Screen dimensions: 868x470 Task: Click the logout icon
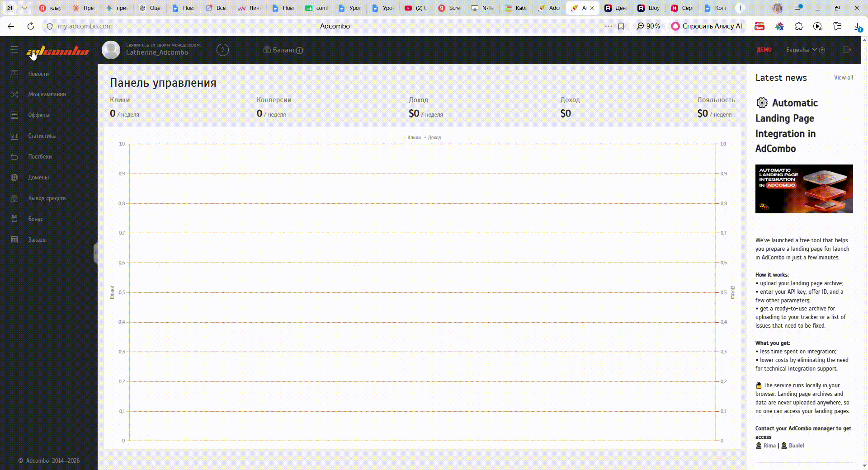[847, 50]
